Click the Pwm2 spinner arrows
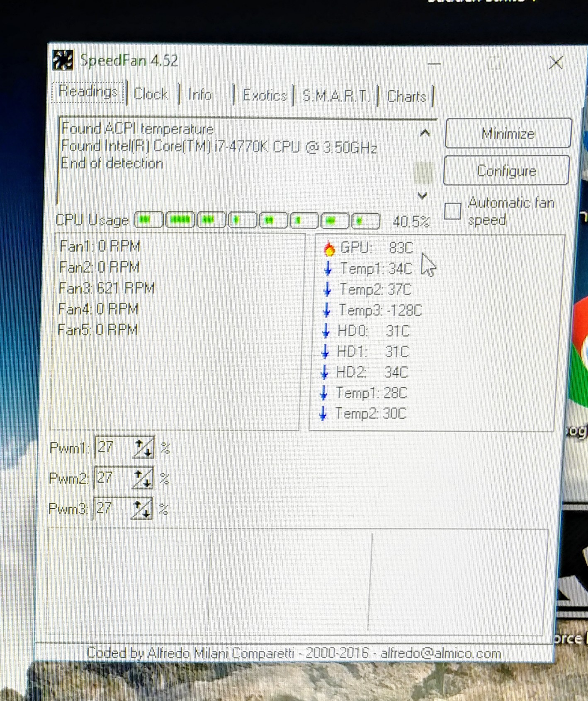 click(x=142, y=478)
